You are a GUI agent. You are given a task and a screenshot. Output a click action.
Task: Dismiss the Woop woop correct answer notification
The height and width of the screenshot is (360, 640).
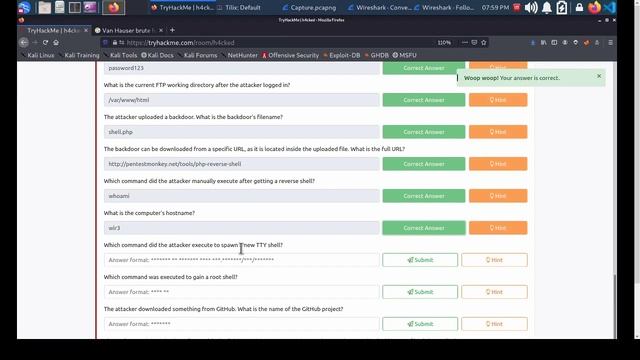point(599,76)
